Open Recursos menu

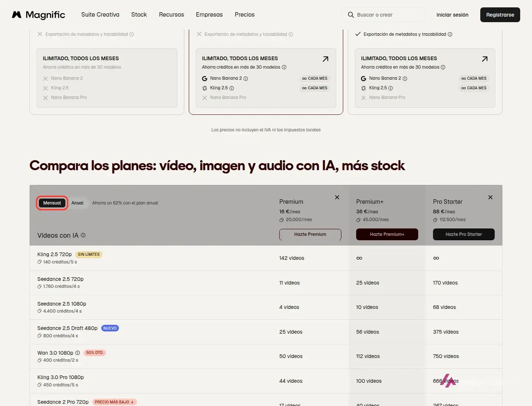click(171, 15)
